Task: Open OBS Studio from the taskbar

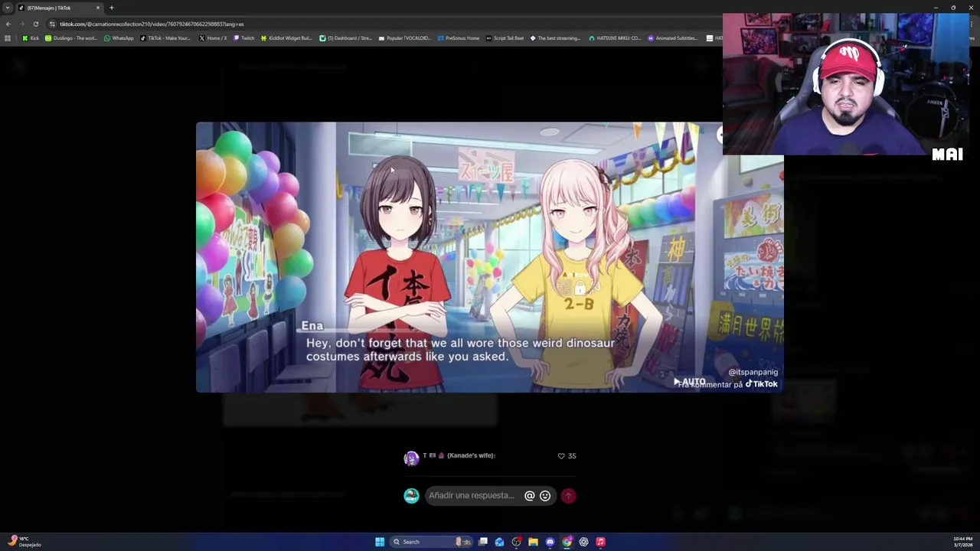Action: 517,542
